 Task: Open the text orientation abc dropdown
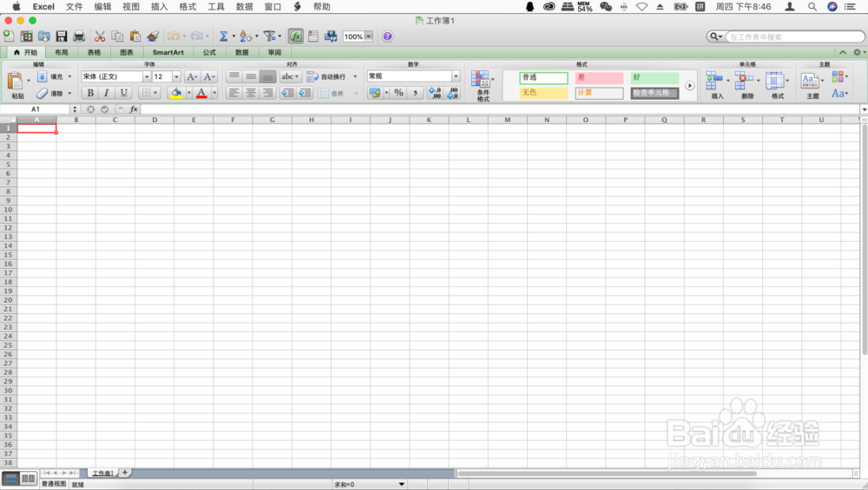click(290, 76)
